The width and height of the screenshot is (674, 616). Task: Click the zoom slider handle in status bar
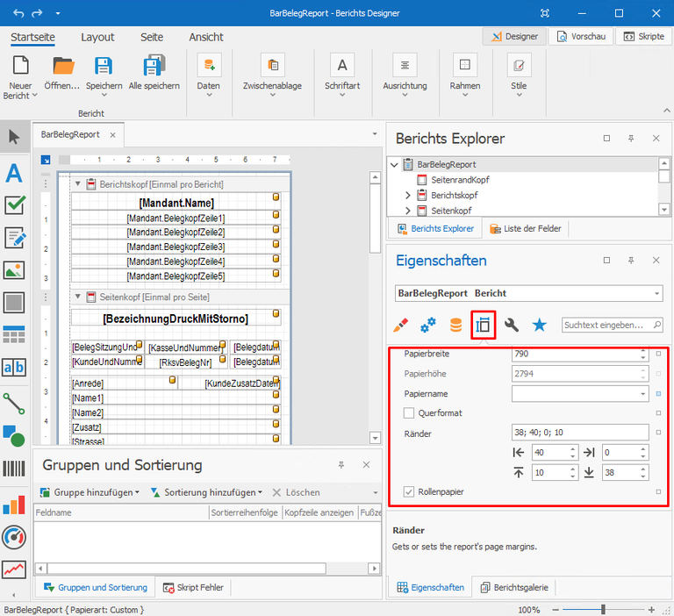pos(604,610)
